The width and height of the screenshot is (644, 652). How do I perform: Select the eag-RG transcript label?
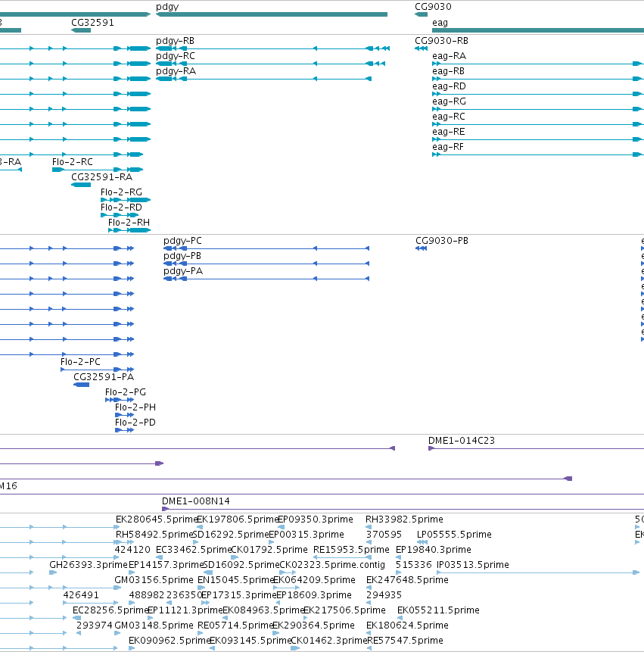pyautogui.click(x=450, y=101)
